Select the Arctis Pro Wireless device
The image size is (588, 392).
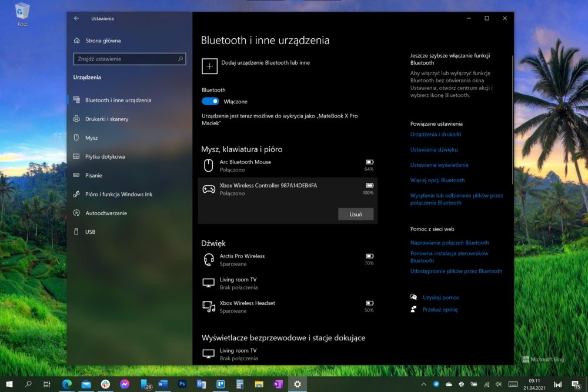click(288, 260)
